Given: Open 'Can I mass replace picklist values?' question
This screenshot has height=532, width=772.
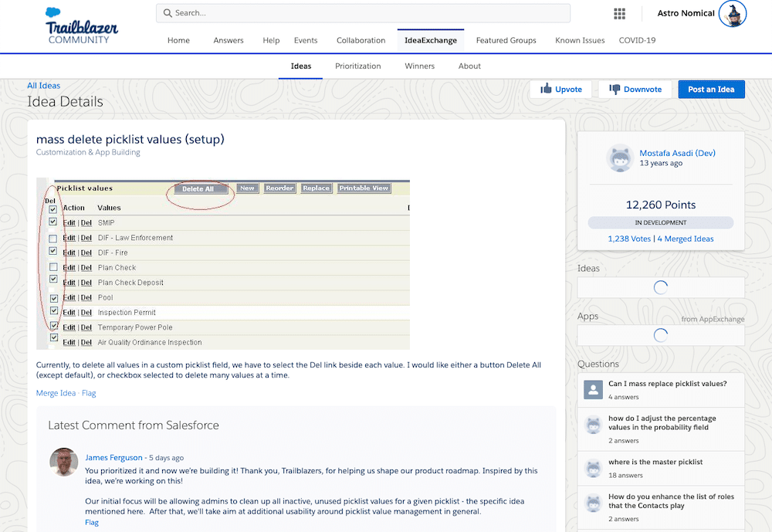Looking at the screenshot, I should point(667,384).
